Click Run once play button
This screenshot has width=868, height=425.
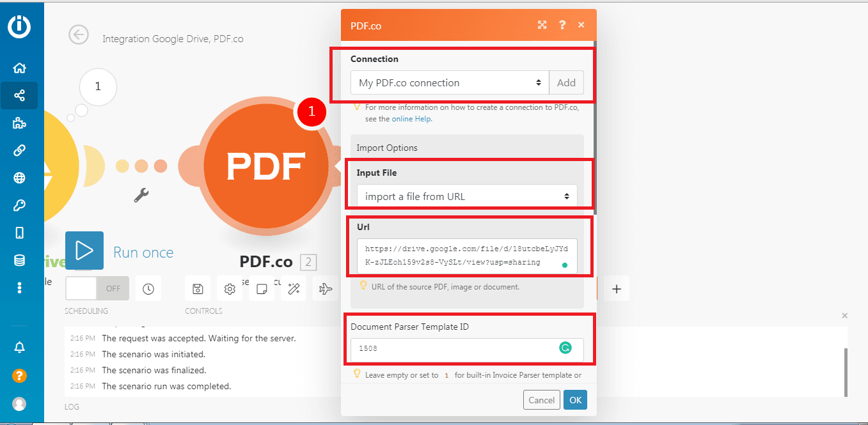pyautogui.click(x=84, y=251)
